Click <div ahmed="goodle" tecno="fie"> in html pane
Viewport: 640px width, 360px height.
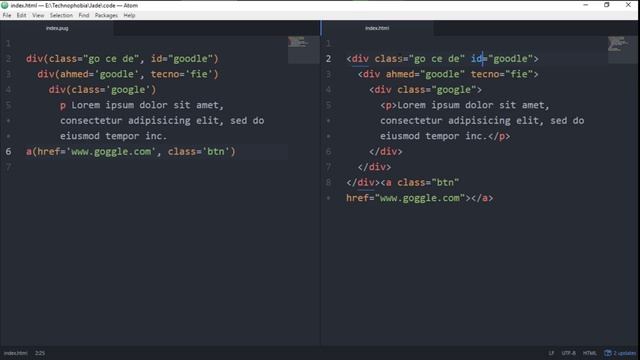pyautogui.click(x=448, y=74)
